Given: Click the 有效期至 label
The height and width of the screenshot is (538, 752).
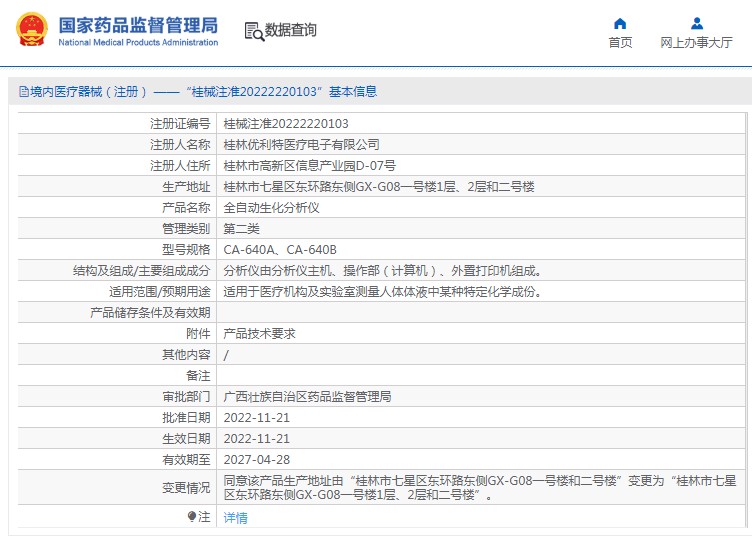Looking at the screenshot, I should coord(186,460).
